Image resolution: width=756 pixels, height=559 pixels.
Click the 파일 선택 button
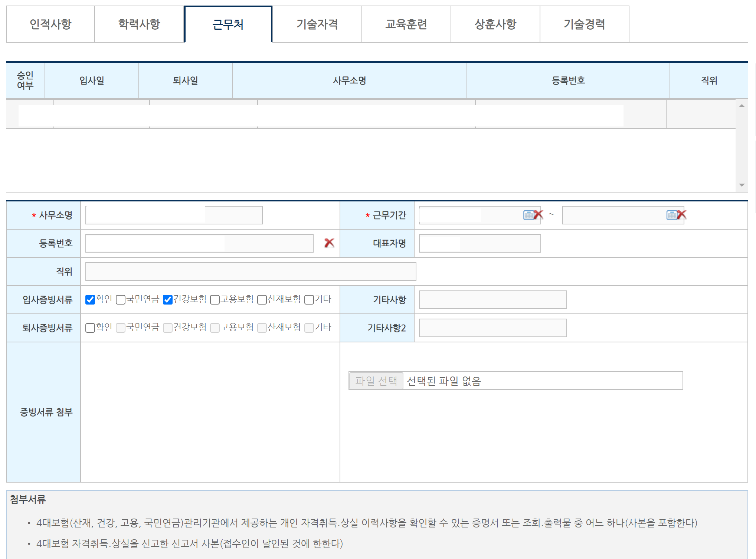click(376, 381)
